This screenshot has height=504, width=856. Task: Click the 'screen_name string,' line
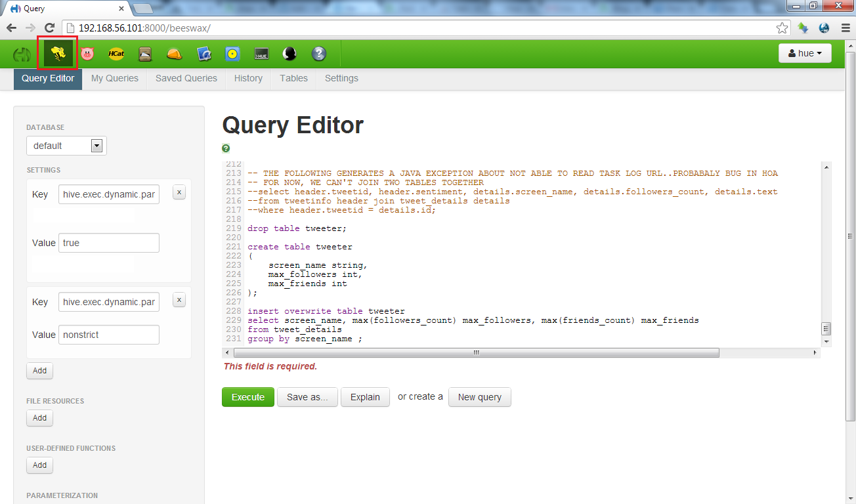318,265
